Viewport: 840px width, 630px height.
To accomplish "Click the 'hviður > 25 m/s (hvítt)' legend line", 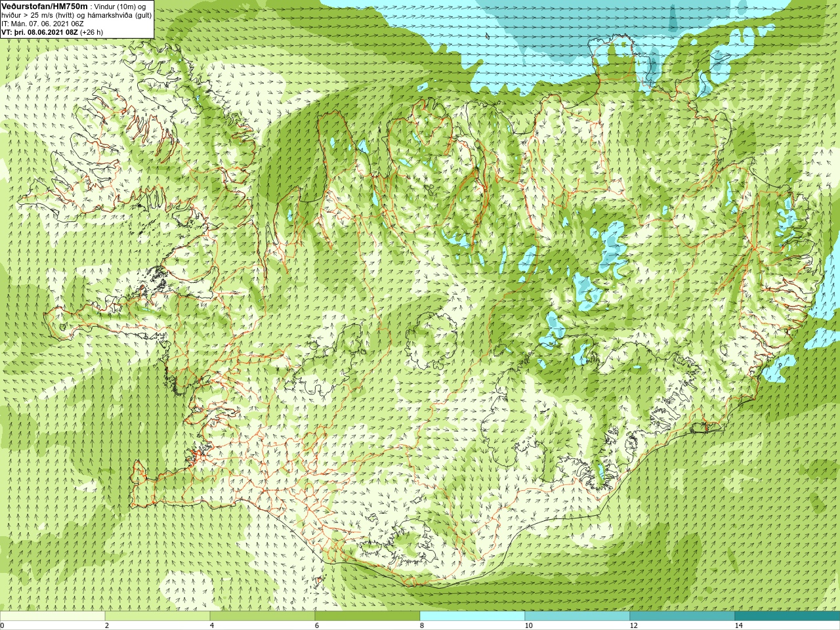I will 39,15.
